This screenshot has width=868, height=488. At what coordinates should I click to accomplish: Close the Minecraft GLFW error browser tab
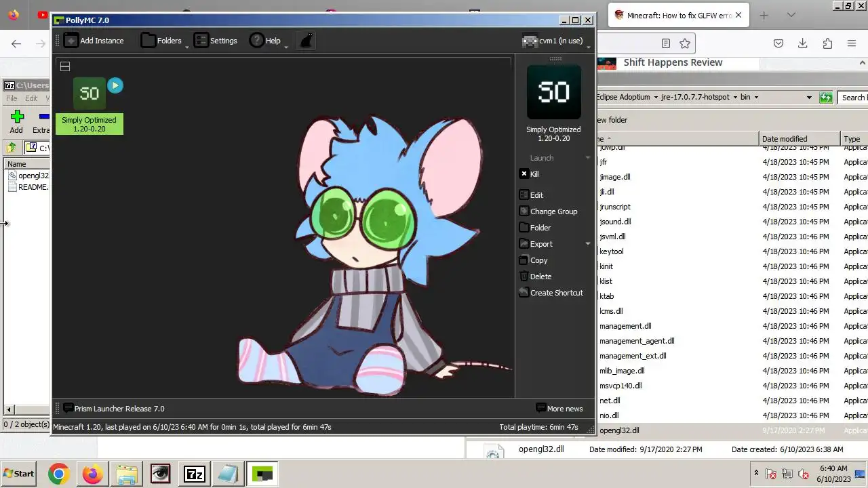(x=738, y=15)
